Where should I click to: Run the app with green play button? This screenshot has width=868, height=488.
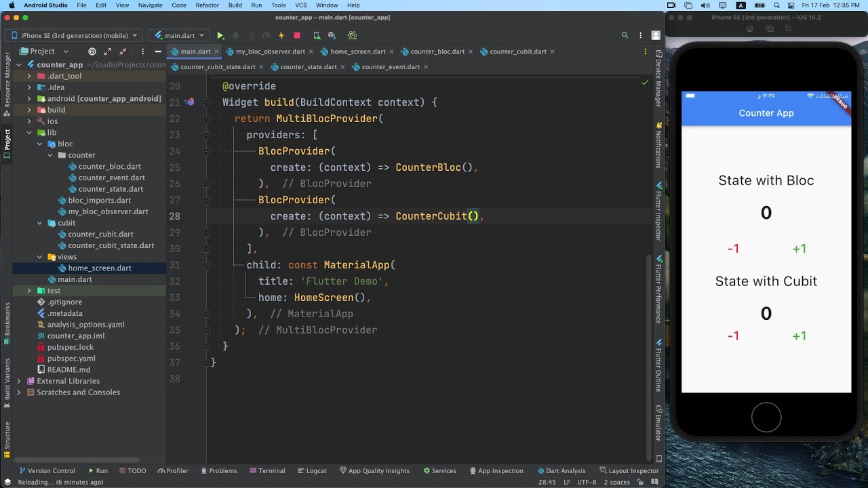pos(220,35)
